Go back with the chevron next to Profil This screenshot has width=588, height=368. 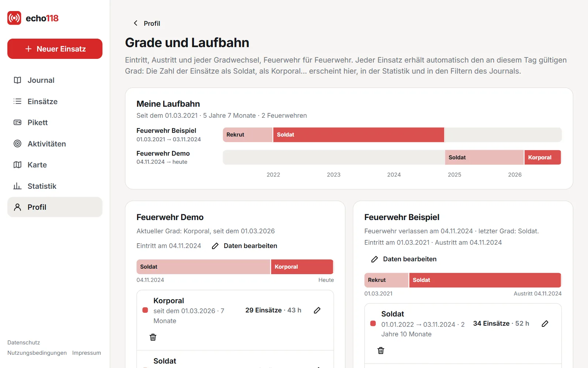136,23
